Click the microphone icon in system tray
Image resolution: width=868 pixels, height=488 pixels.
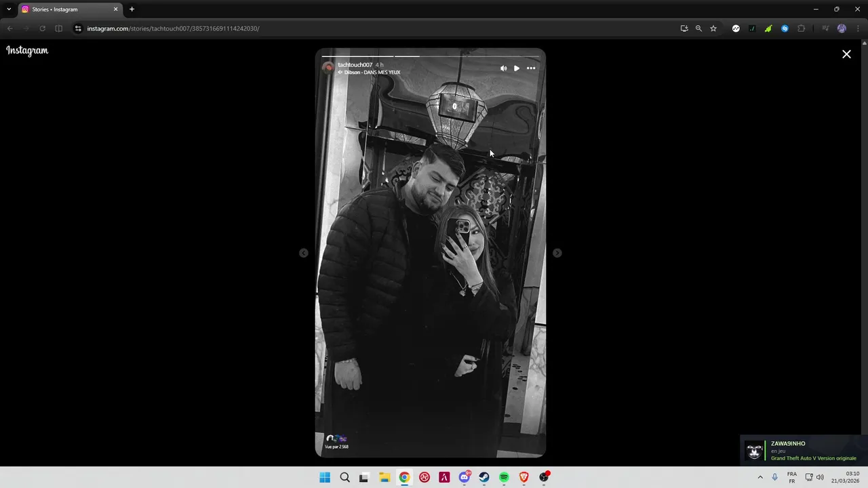click(x=774, y=478)
